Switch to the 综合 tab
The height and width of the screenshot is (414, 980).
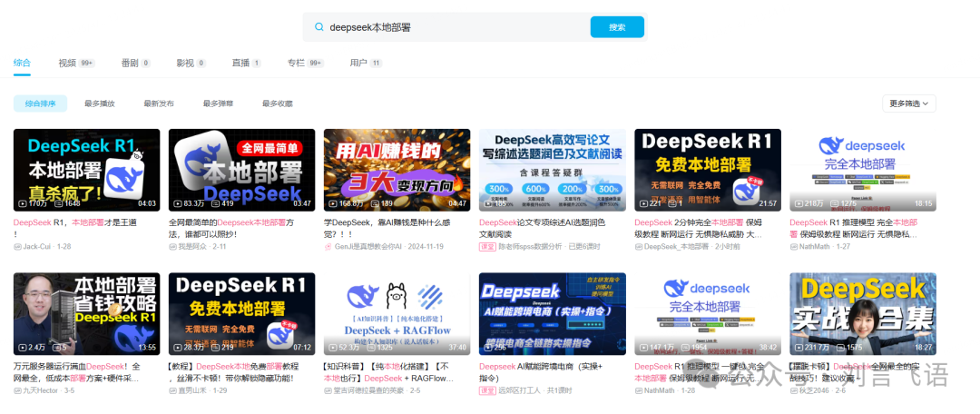[x=22, y=64]
